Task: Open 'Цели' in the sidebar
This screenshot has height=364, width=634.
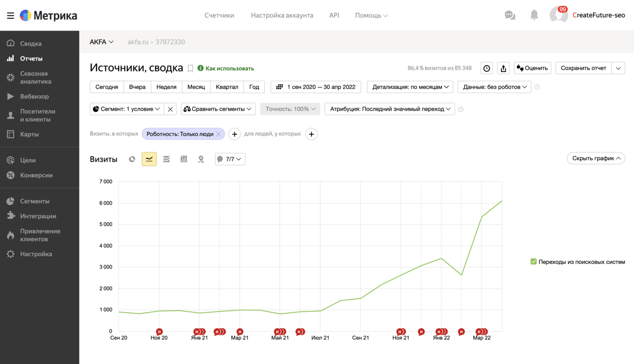Action: pos(28,160)
